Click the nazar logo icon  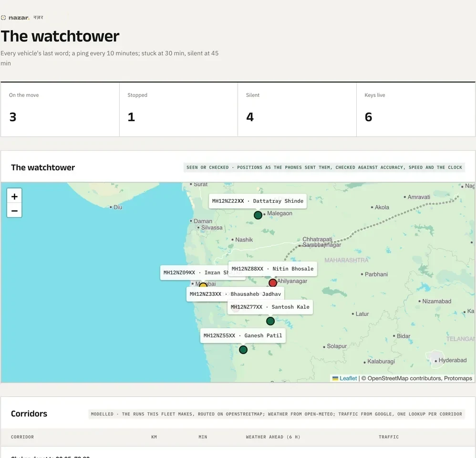pyautogui.click(x=3, y=18)
